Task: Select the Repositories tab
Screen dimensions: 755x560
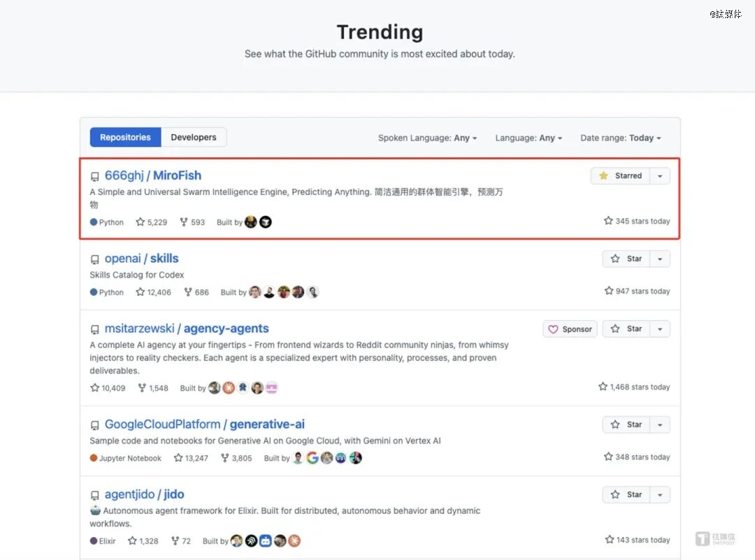Action: (124, 137)
